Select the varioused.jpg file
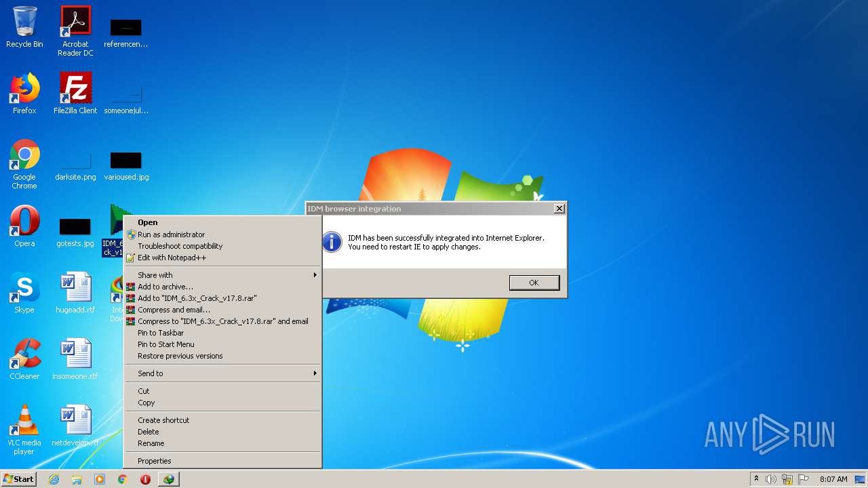Image resolution: width=868 pixels, height=488 pixels. click(x=126, y=167)
